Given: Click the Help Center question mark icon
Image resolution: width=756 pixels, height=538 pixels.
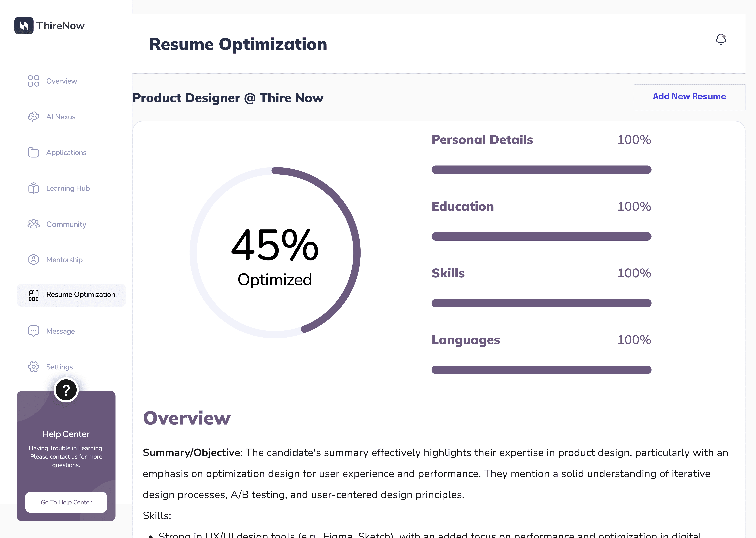Looking at the screenshot, I should coord(66,390).
